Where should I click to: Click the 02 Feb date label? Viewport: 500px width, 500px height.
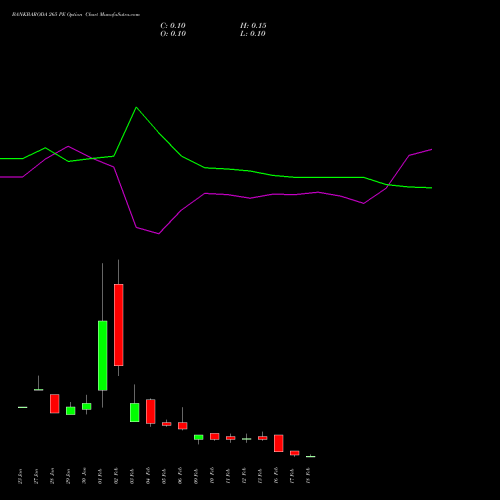pos(116,476)
